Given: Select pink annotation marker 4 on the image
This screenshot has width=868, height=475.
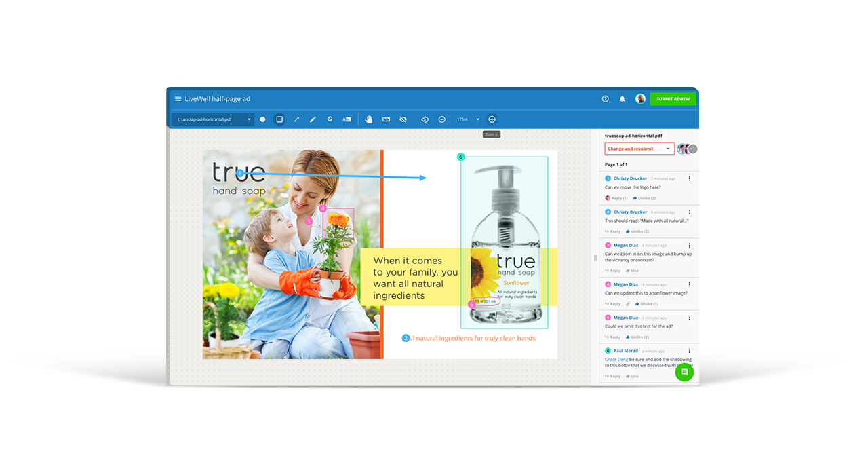Looking at the screenshot, I should (x=323, y=209).
